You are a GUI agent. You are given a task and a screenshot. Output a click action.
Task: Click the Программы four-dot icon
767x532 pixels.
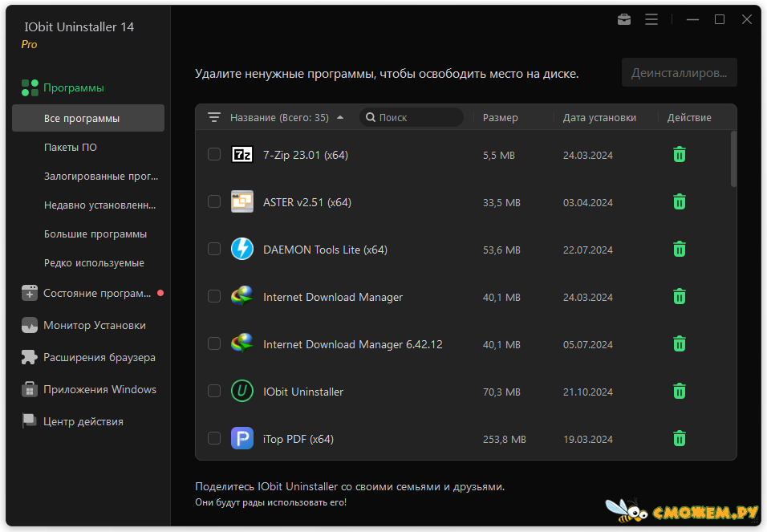click(x=30, y=88)
